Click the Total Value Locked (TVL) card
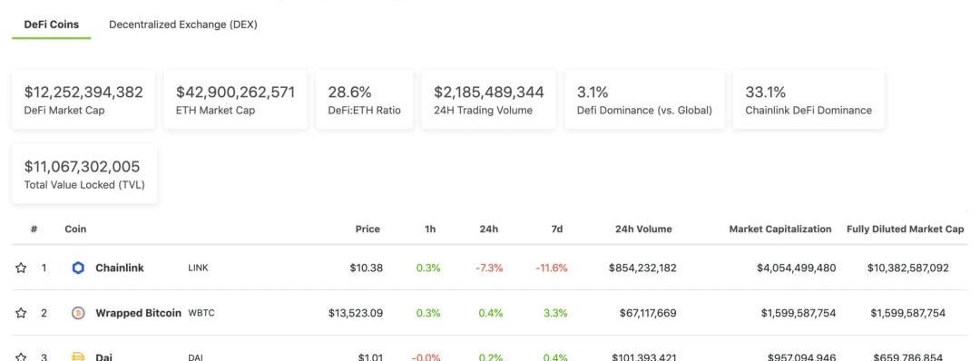 pyautogui.click(x=84, y=174)
